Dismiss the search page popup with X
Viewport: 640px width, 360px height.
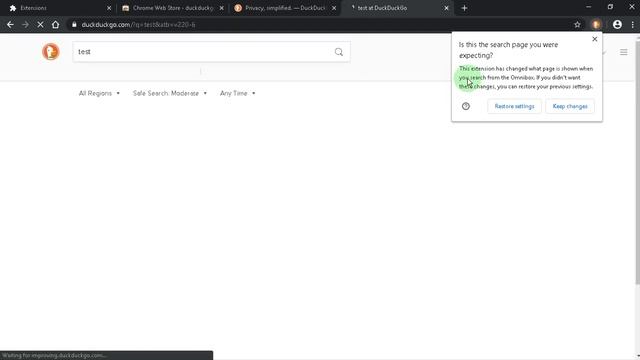tap(595, 39)
